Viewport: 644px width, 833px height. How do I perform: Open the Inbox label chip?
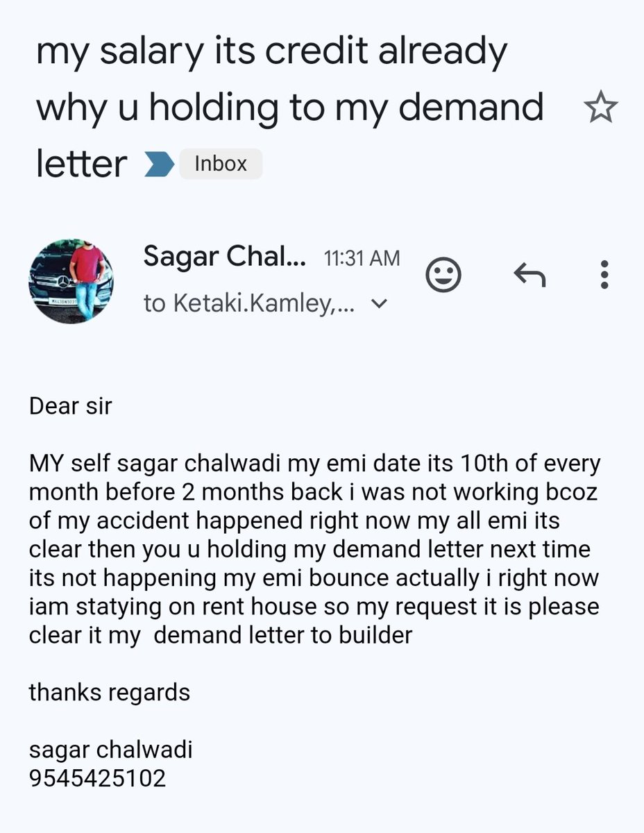pyautogui.click(x=221, y=164)
